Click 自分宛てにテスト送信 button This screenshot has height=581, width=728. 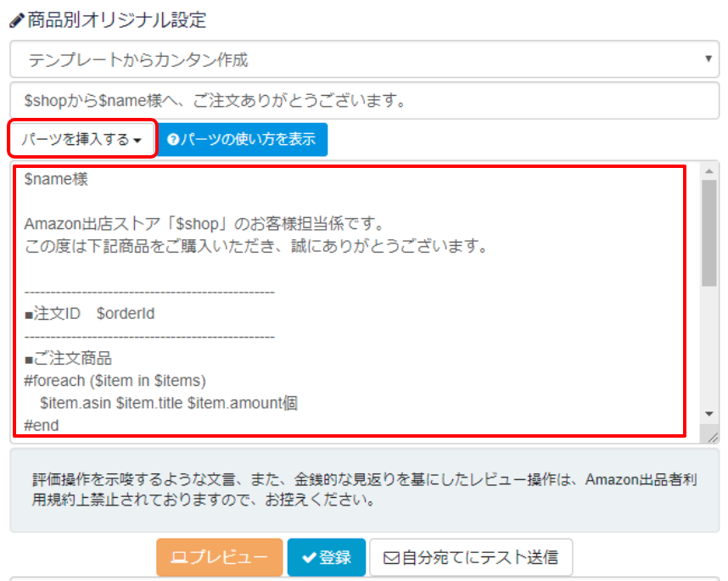click(x=471, y=557)
